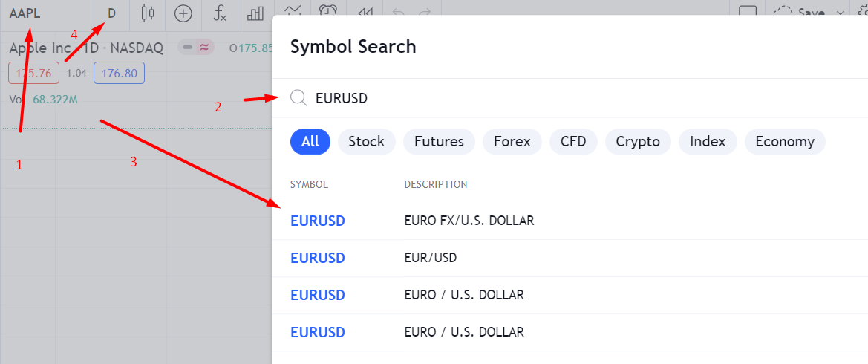
Task: Open the D timeframe interval dropdown
Action: [x=112, y=13]
